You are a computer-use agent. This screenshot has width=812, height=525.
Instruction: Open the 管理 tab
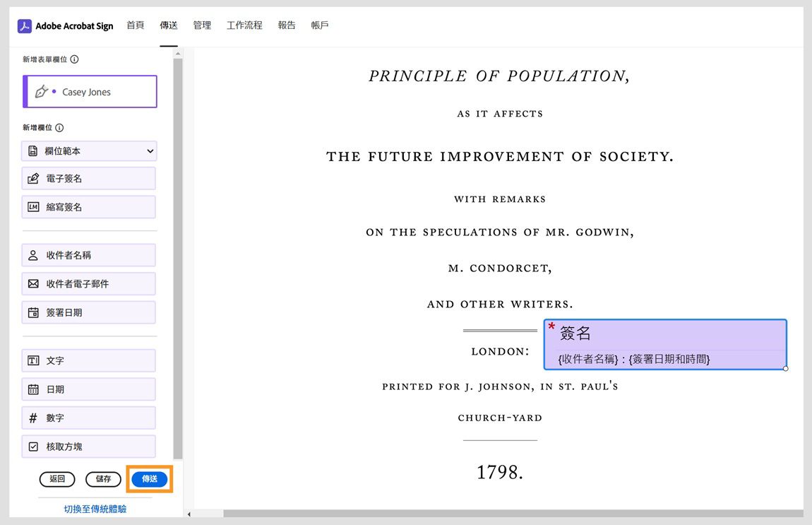point(202,25)
